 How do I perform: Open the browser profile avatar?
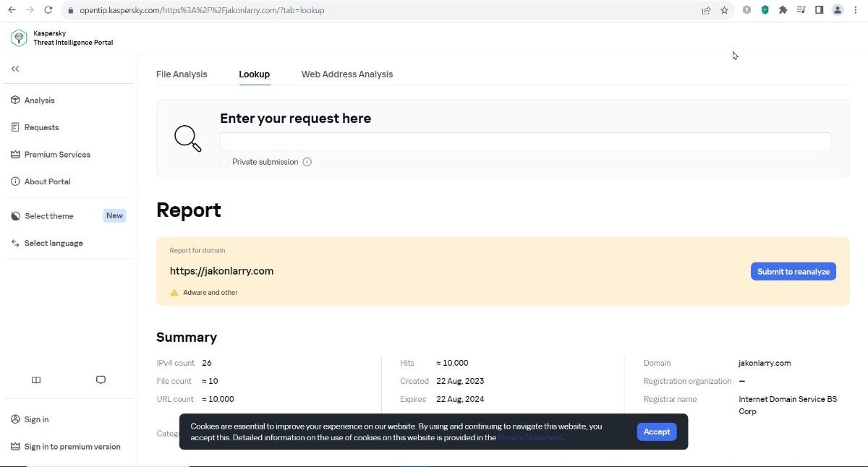[838, 10]
